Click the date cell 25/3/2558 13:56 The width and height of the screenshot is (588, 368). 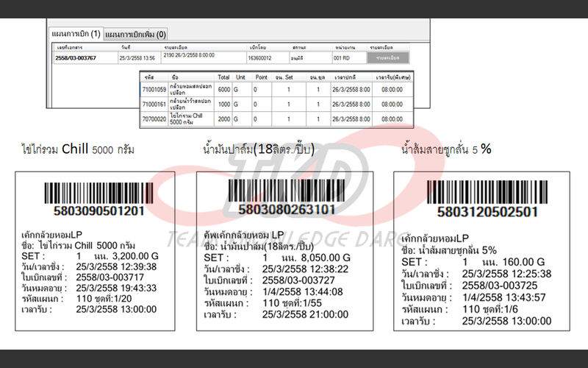coord(137,58)
